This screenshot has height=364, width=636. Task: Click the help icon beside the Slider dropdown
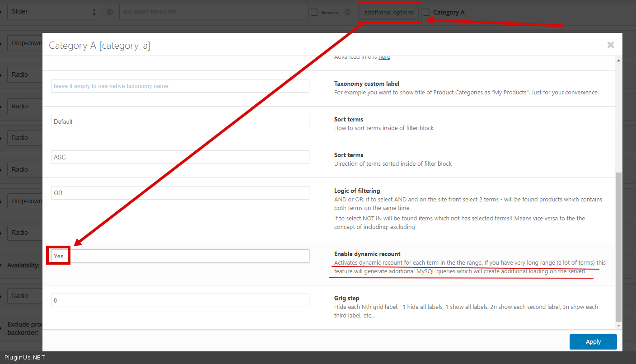pyautogui.click(x=110, y=12)
